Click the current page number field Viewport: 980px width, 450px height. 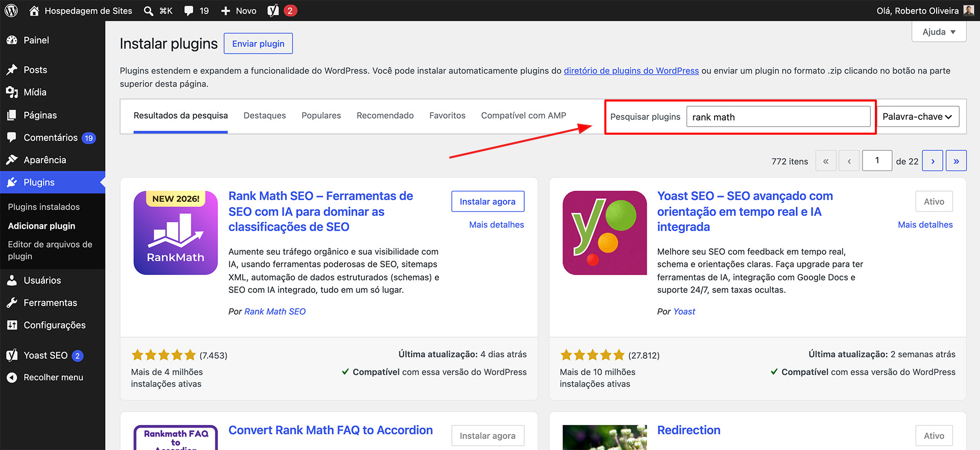pos(877,161)
